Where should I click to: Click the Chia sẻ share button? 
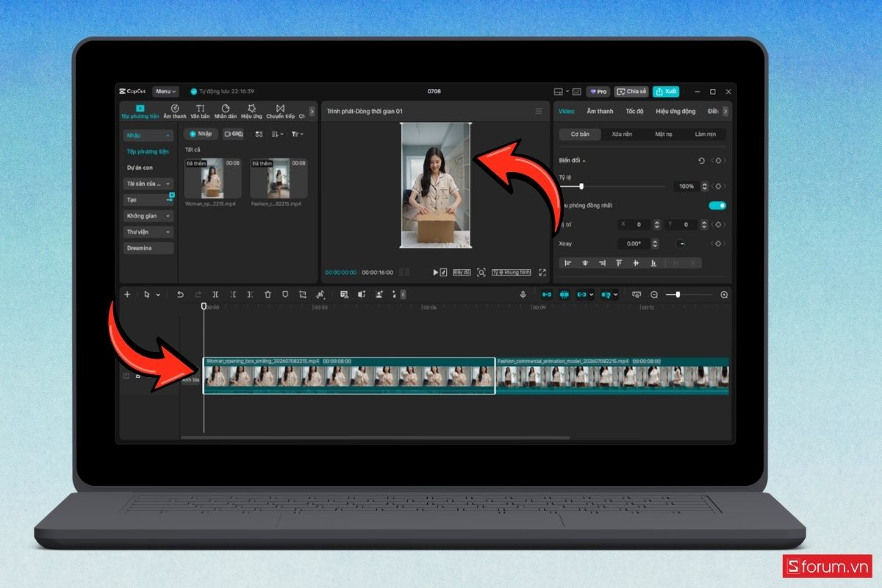pyautogui.click(x=632, y=92)
